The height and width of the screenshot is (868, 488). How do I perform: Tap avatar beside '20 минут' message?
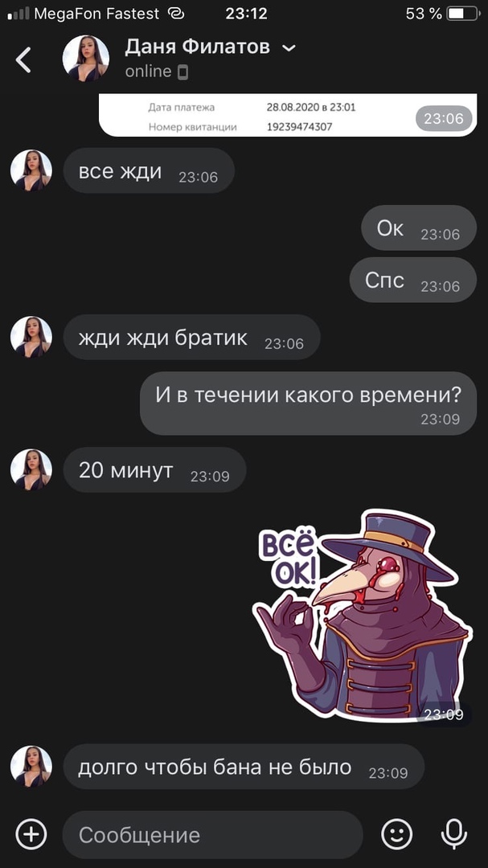pyautogui.click(x=31, y=469)
